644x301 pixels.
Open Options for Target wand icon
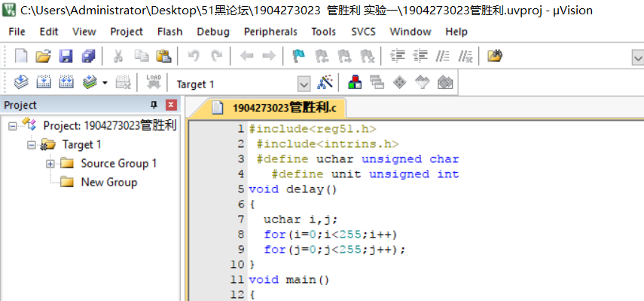pyautogui.click(x=325, y=81)
